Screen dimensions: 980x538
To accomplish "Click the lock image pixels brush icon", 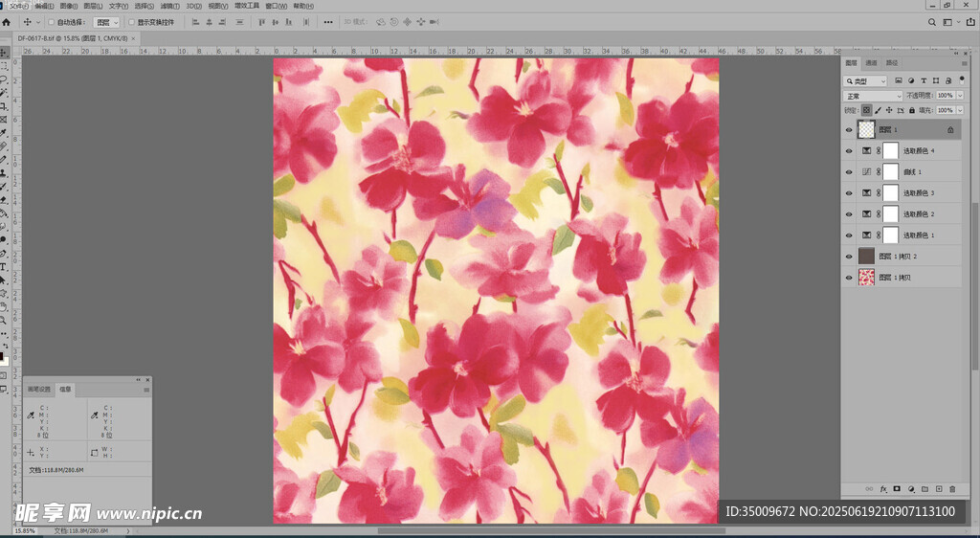I will [x=879, y=111].
